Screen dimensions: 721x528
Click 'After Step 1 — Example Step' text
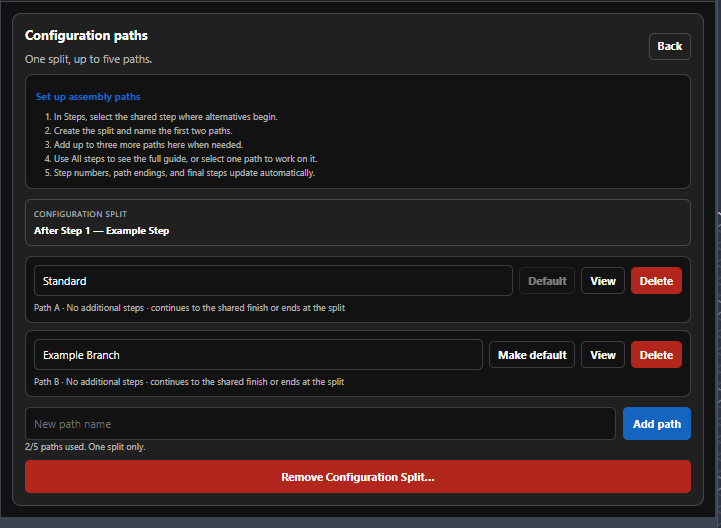click(102, 230)
